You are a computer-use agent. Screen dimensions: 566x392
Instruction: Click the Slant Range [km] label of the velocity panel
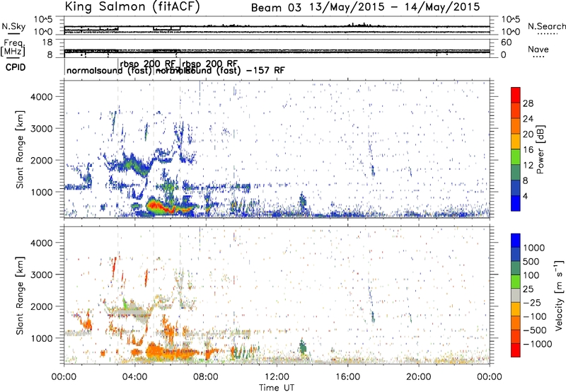(x=20, y=295)
